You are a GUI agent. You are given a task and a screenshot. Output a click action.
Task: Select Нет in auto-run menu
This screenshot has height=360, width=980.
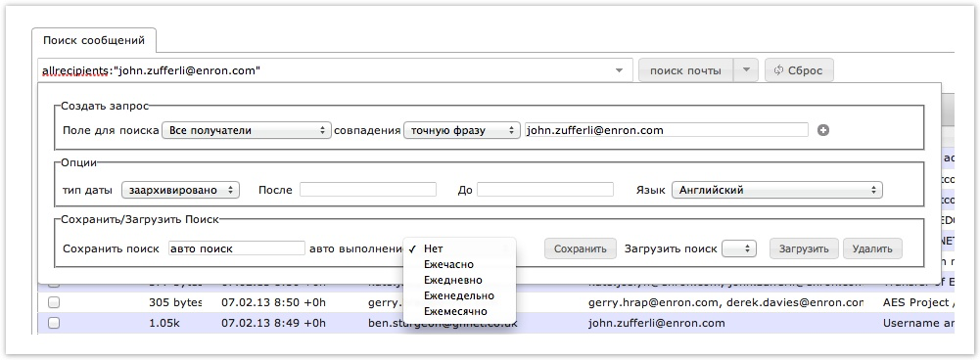460,248
